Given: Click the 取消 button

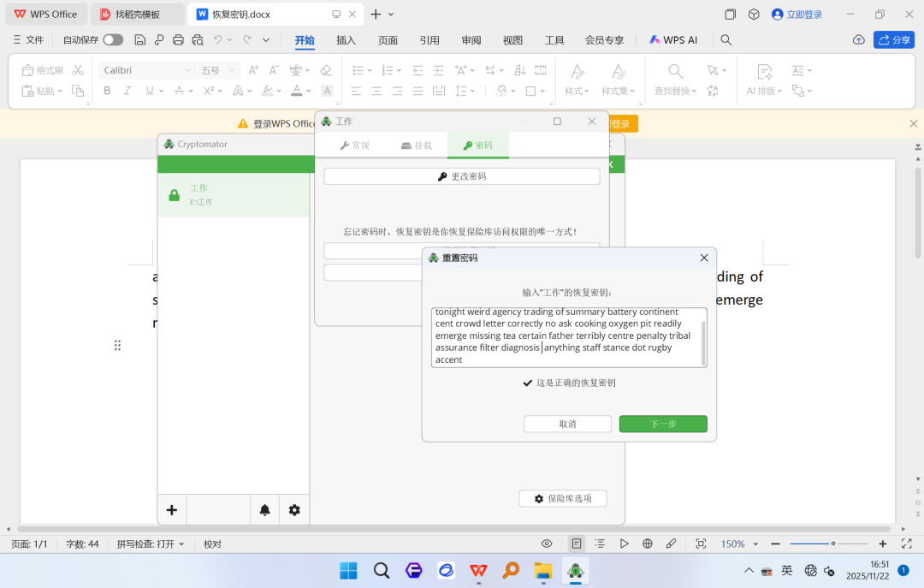Looking at the screenshot, I should pos(567,424).
